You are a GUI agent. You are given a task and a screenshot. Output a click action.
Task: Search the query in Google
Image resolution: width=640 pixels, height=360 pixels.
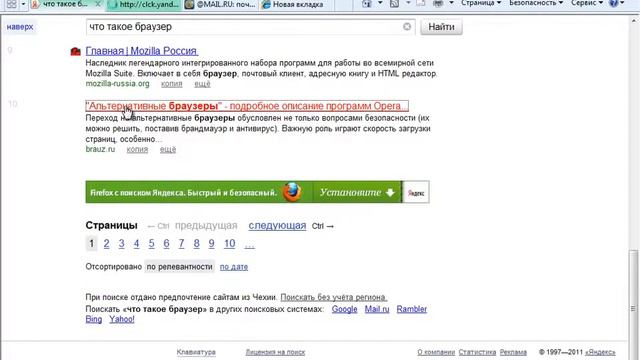pos(344,309)
